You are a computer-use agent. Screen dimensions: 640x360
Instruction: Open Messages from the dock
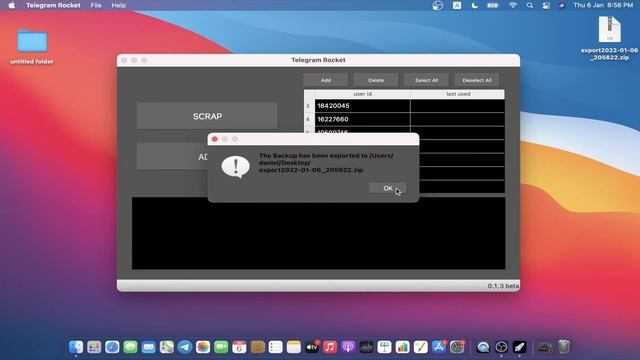(130, 347)
